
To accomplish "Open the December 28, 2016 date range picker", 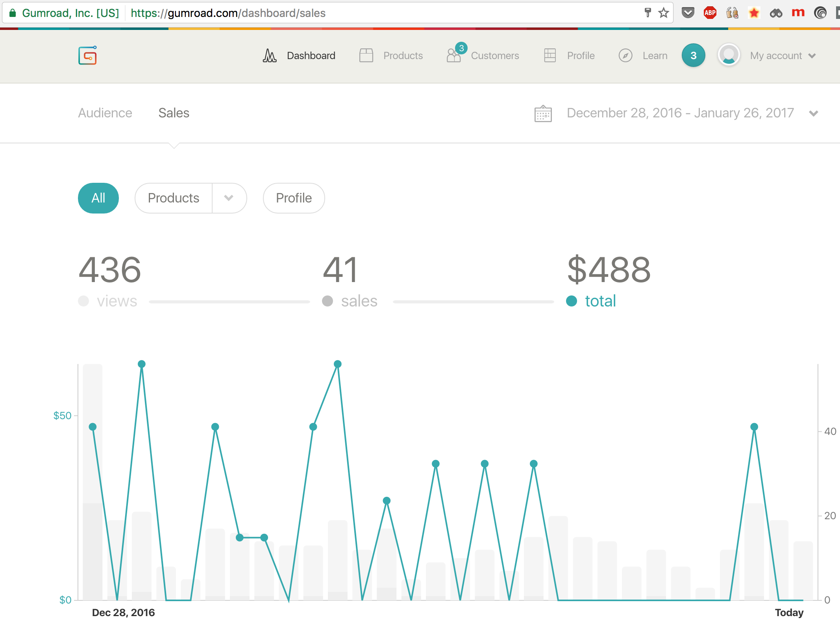I will (x=680, y=113).
